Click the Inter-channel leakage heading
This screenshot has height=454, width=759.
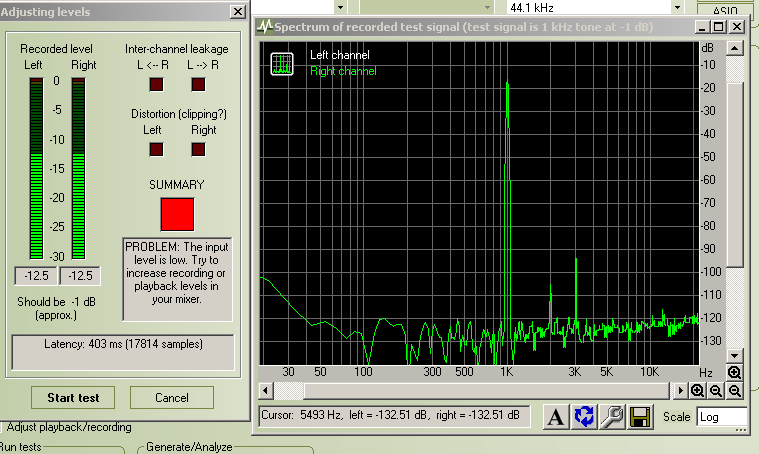(176, 49)
